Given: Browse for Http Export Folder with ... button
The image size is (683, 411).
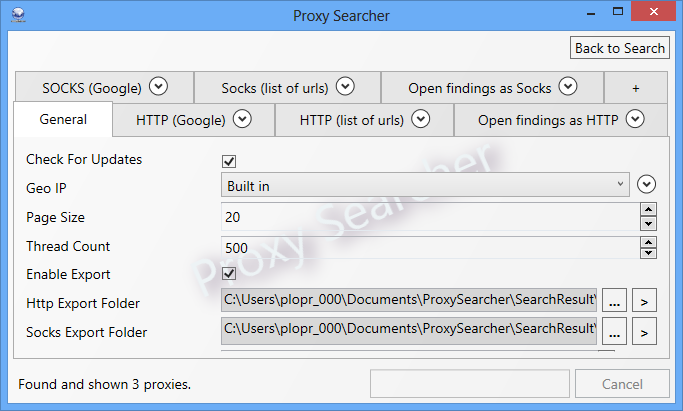Looking at the screenshot, I should coord(614,300).
